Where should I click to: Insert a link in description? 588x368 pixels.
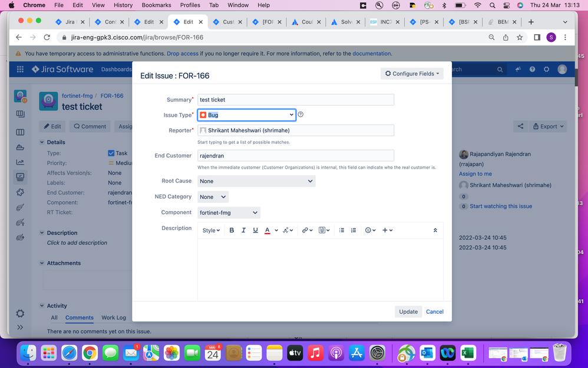coord(308,230)
